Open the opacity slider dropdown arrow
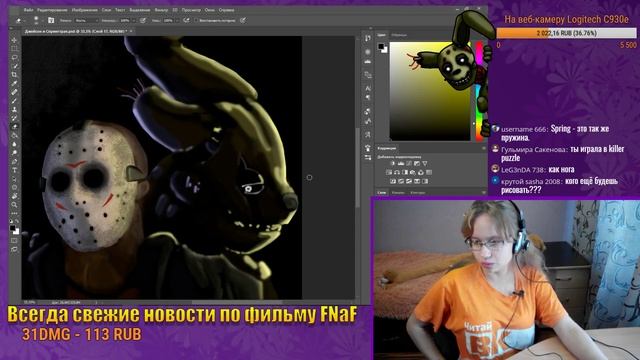This screenshot has height=360, width=640. click(133, 20)
